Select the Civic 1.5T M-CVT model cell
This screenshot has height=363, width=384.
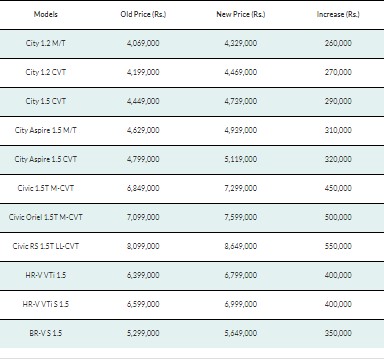tap(46, 188)
